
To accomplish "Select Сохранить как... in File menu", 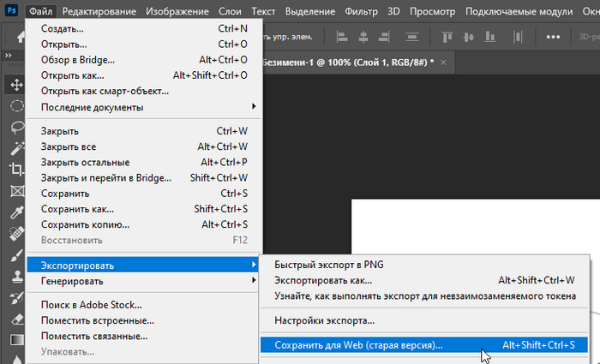I will pos(77,208).
